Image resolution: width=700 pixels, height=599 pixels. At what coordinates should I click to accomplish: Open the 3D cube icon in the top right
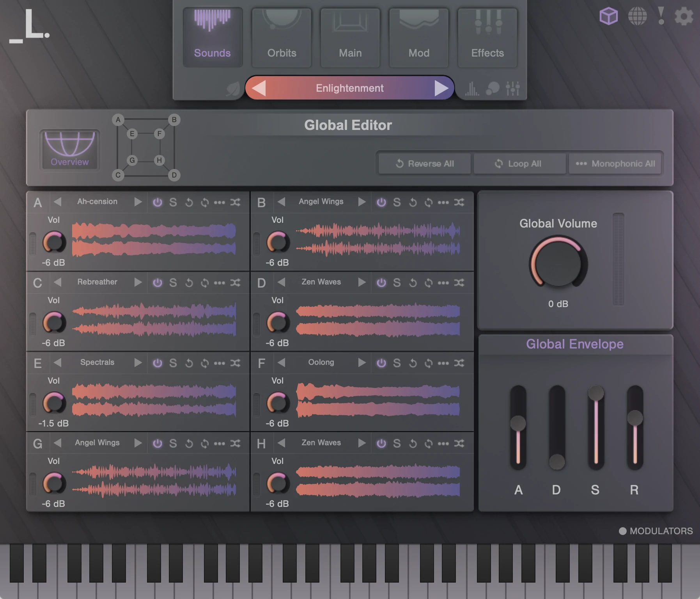pos(608,16)
